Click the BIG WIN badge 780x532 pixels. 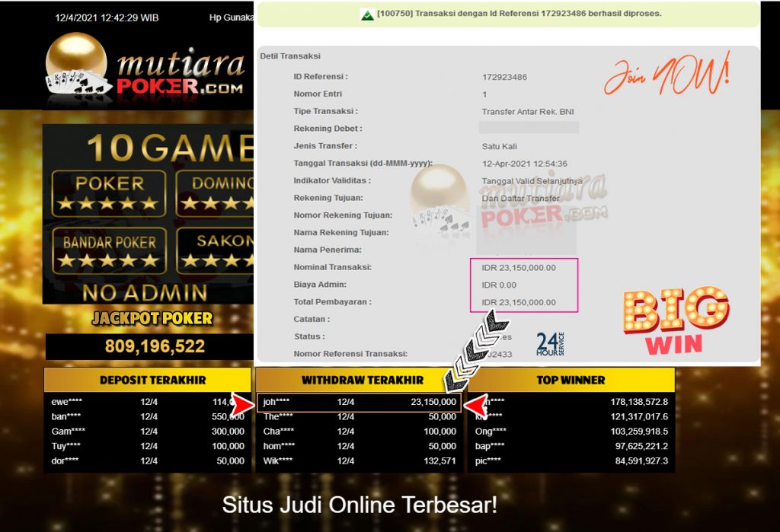(676, 320)
